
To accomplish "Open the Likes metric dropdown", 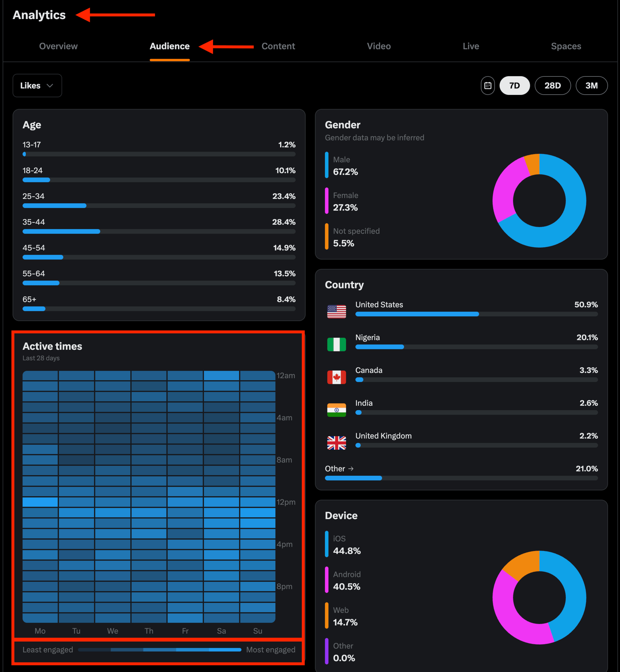I will [x=37, y=86].
